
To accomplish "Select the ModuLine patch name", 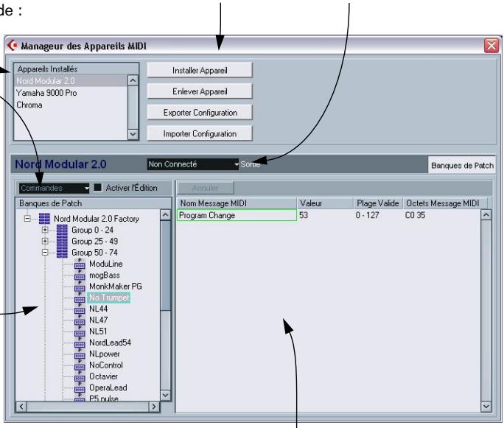I will coord(106,264).
